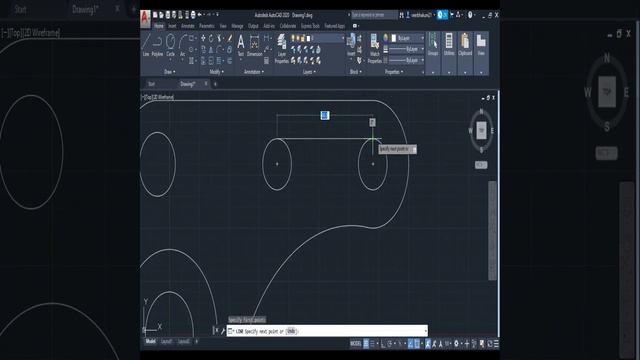Expand the Modify panel title
This screenshot has height=360, width=640.
pos(217,72)
